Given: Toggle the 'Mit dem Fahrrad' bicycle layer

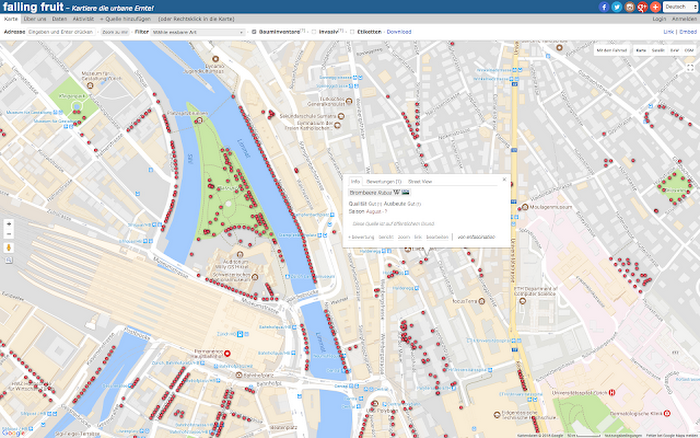Looking at the screenshot, I should [x=612, y=50].
